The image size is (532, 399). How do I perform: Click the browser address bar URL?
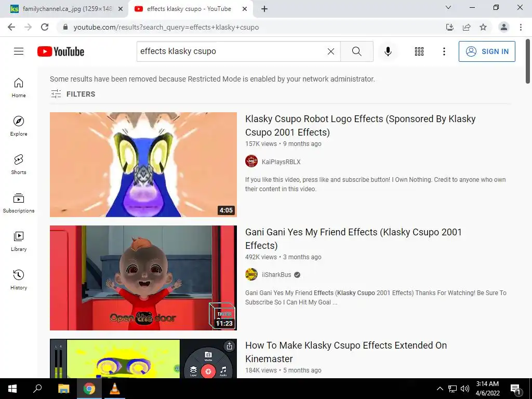pyautogui.click(x=166, y=27)
